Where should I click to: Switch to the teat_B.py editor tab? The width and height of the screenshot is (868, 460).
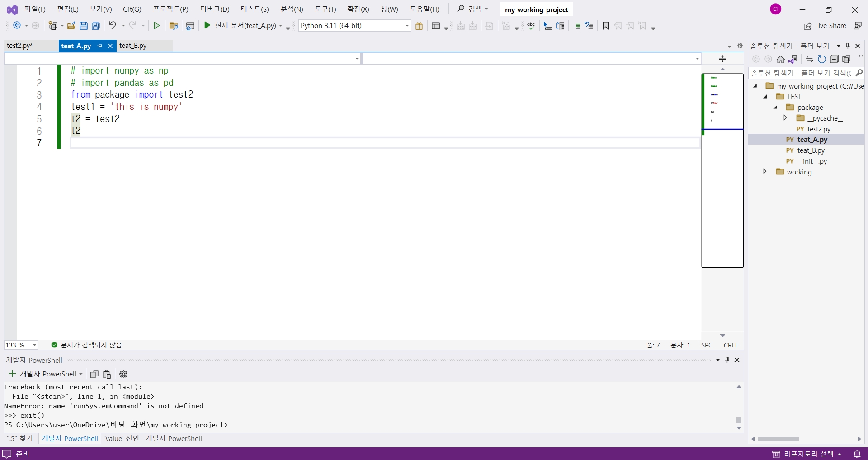(133, 46)
